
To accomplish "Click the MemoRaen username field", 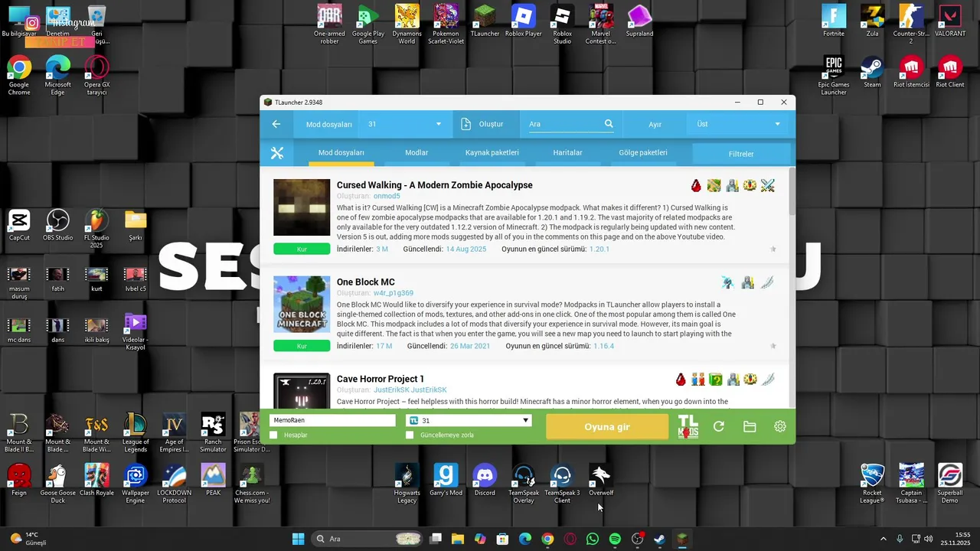I will [x=332, y=420].
